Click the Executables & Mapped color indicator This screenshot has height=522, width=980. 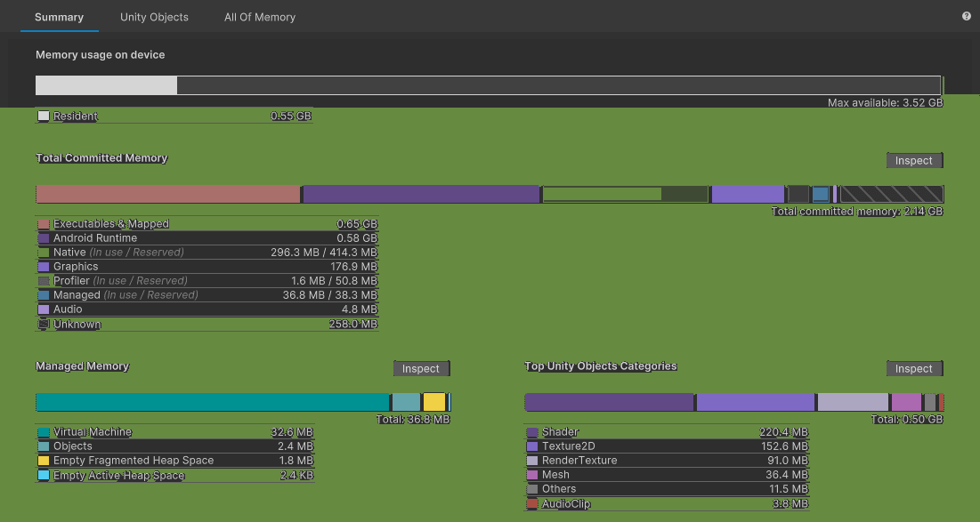click(41, 223)
